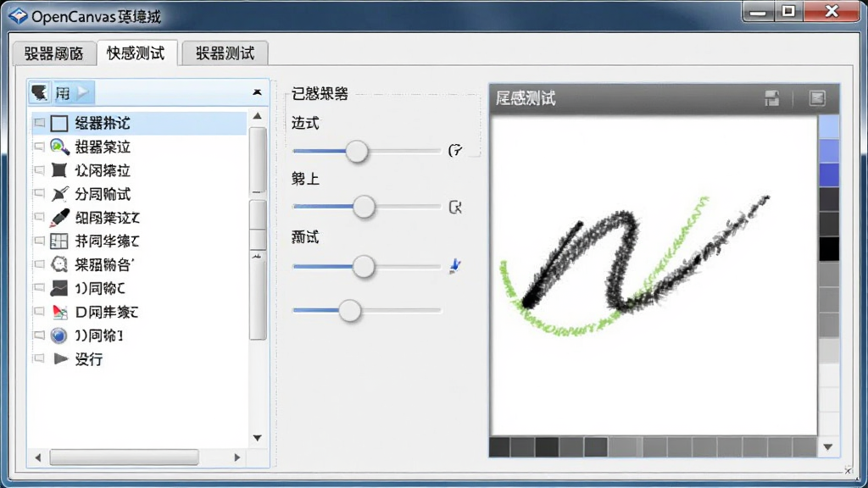Tick the checkbox beside the grid icon row
The width and height of the screenshot is (868, 488).
coord(39,241)
